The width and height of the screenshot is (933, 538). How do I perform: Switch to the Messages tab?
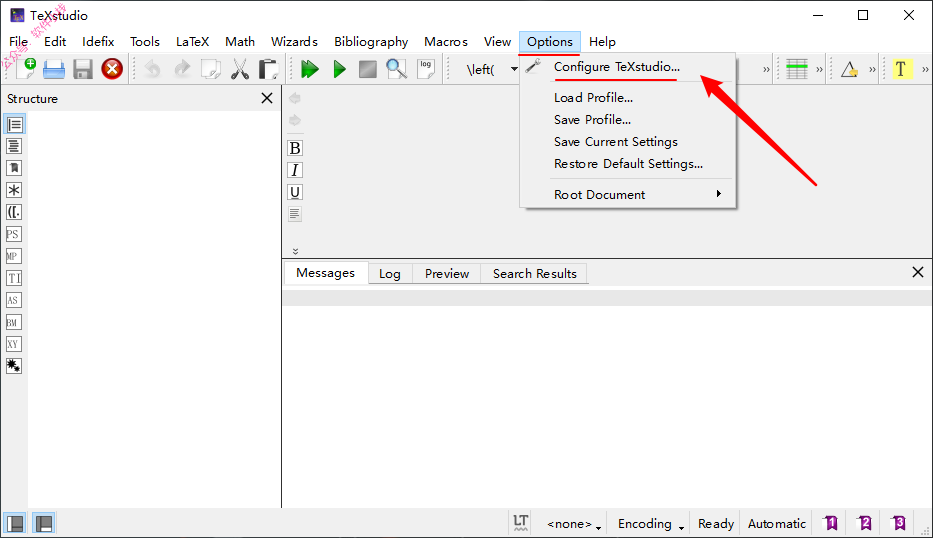(x=325, y=273)
